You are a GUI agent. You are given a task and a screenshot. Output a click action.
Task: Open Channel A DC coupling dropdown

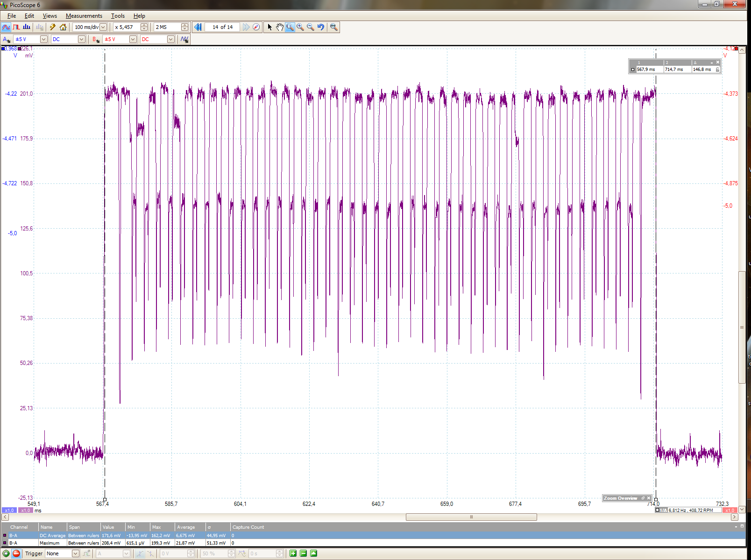pos(82,39)
